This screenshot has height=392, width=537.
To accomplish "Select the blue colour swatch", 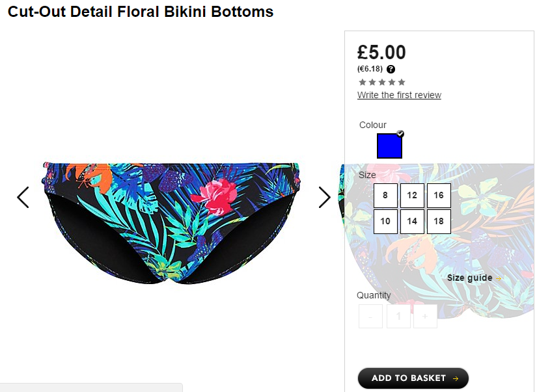I will 389,146.
